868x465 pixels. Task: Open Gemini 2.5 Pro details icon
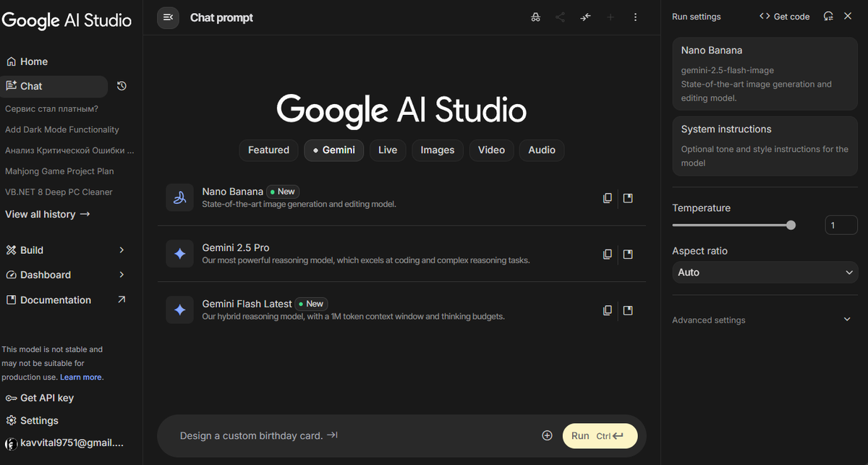(x=628, y=254)
